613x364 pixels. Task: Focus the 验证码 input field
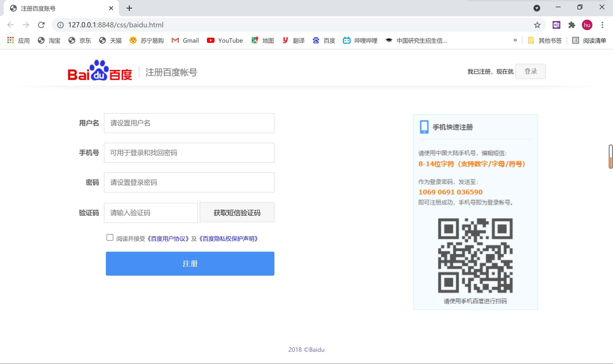[x=151, y=213]
